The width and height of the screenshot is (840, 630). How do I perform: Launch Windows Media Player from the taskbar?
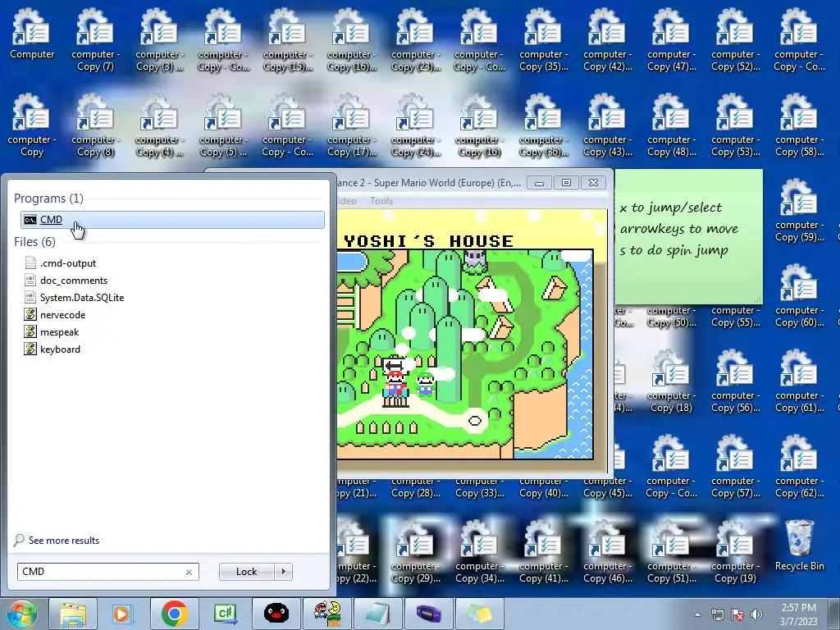pos(123,614)
